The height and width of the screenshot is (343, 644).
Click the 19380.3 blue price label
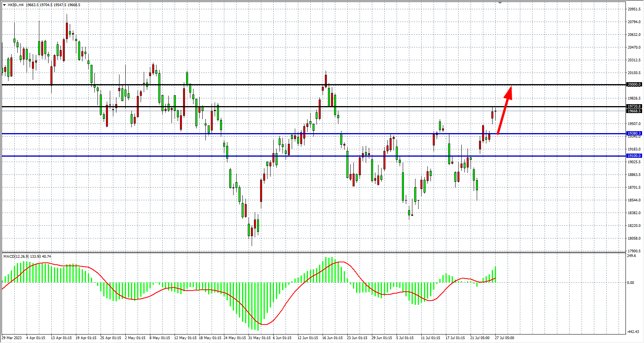pos(634,133)
